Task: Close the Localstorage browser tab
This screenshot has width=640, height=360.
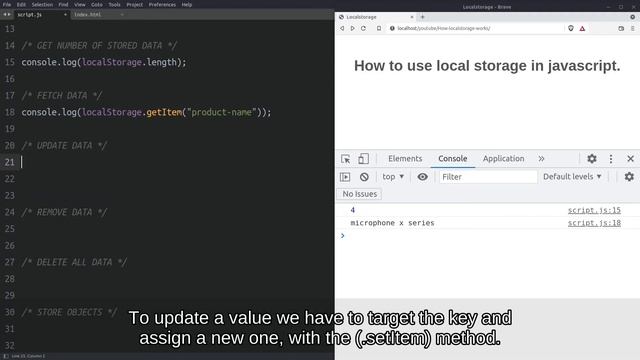Action: (x=411, y=17)
